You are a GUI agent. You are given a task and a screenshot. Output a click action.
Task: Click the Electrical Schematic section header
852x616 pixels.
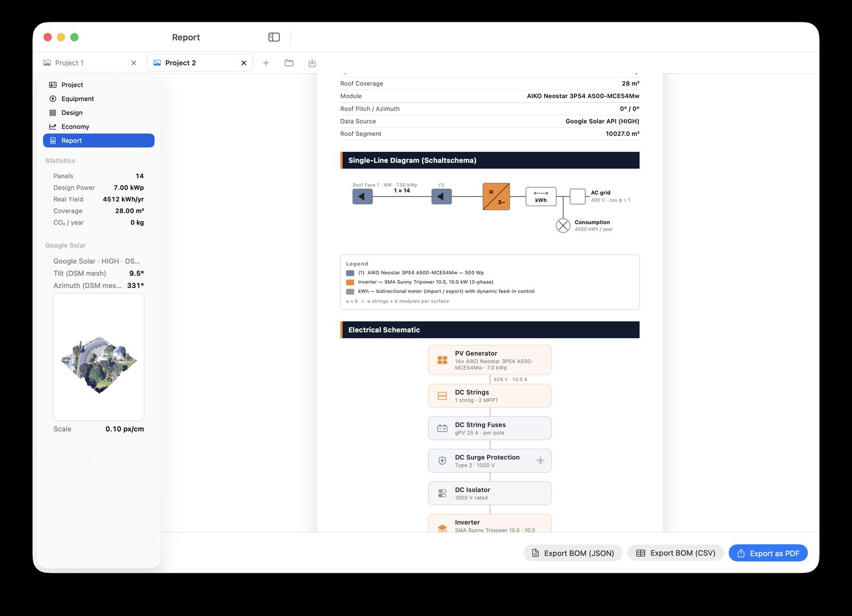pos(489,330)
